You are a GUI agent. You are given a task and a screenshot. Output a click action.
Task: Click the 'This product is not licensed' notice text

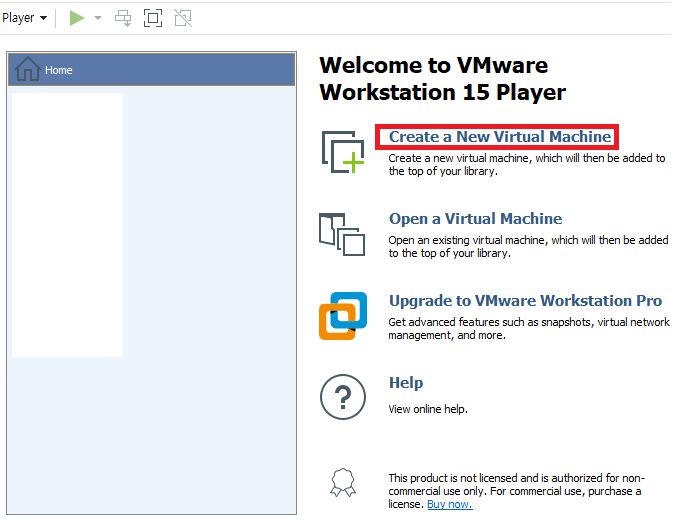pyautogui.click(x=517, y=491)
